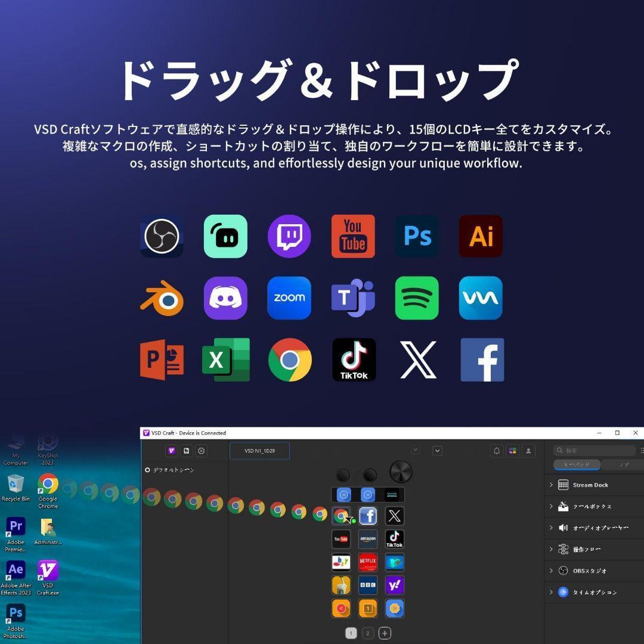Click the 検索 search field
Image resolution: width=644 pixels, height=644 pixels.
595,451
